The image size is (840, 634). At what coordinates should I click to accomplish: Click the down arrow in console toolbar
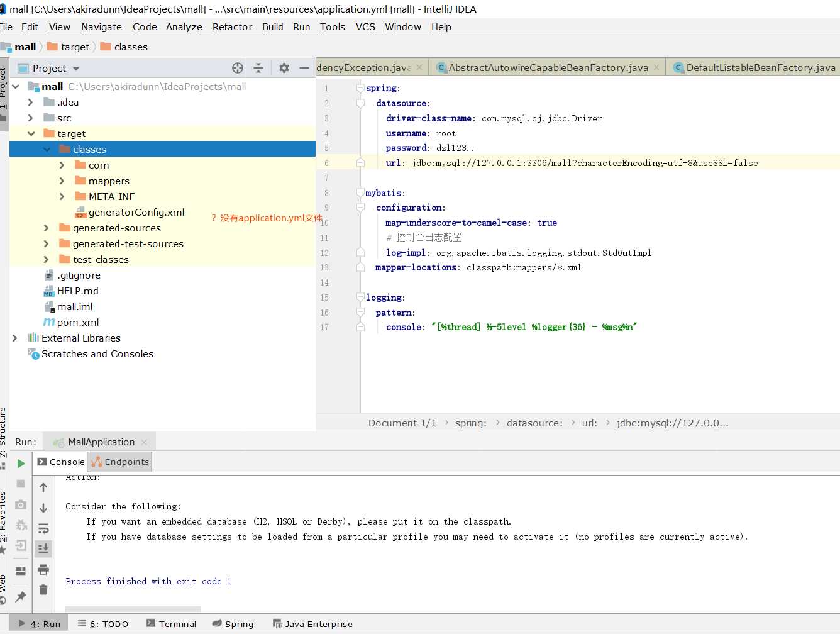43,508
